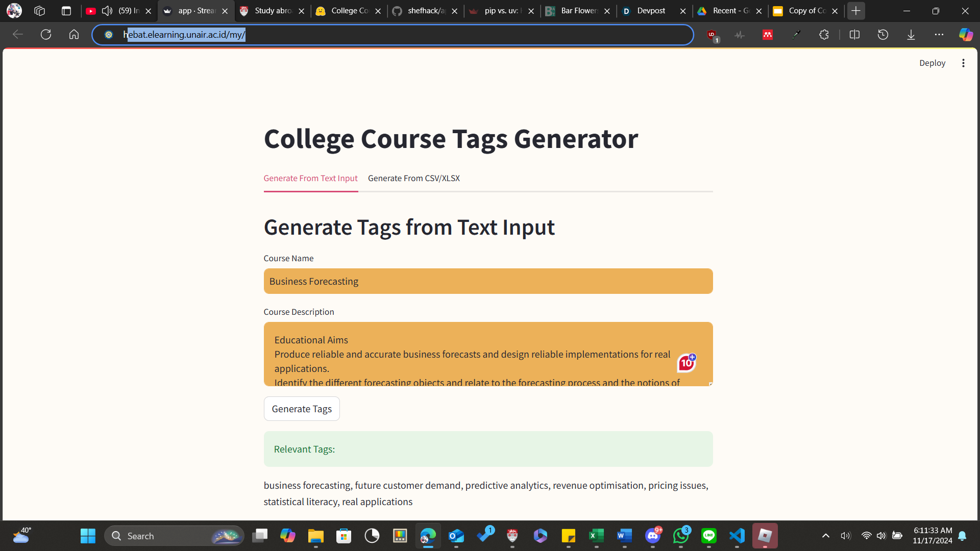Open a new browser tab with plus icon

[x=856, y=11]
